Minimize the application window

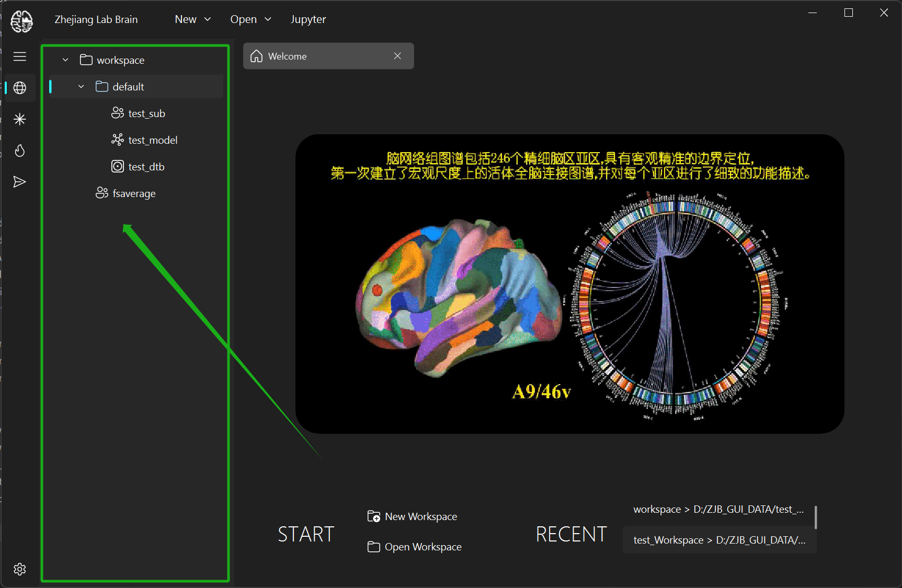[813, 13]
